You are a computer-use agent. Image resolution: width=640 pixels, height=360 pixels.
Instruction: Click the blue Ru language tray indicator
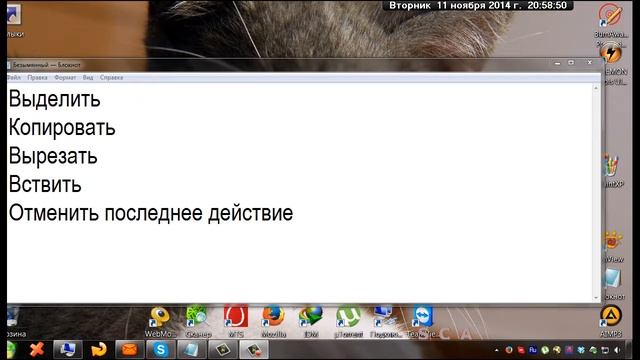(x=533, y=350)
